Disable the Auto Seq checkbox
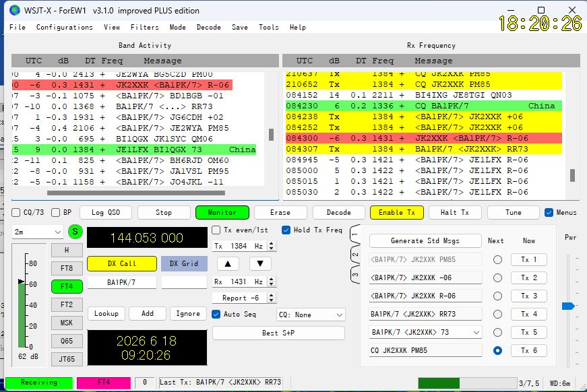The width and height of the screenshot is (587, 392). click(216, 314)
